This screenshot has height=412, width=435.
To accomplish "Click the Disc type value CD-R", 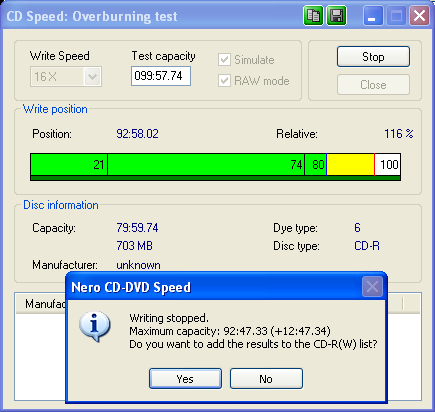I will click(x=367, y=246).
